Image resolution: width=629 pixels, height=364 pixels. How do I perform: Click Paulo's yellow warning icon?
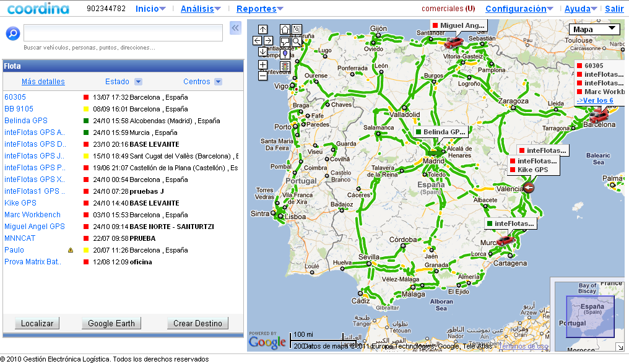pos(71,250)
